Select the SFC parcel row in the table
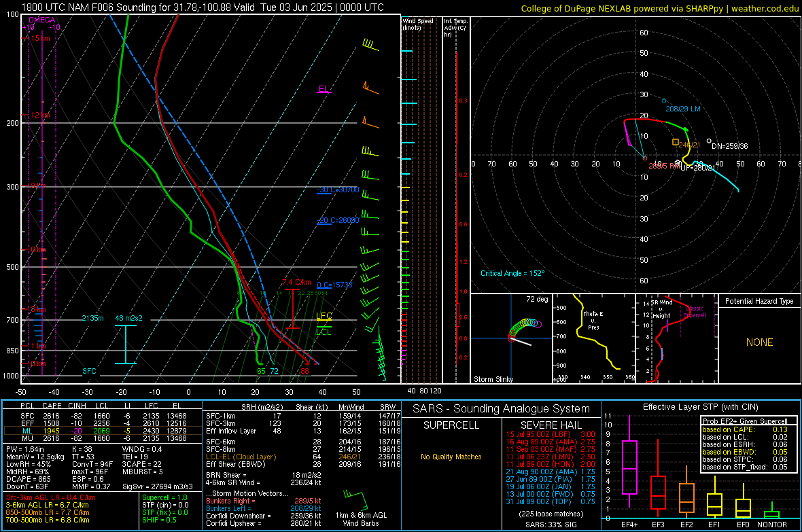 [103, 416]
